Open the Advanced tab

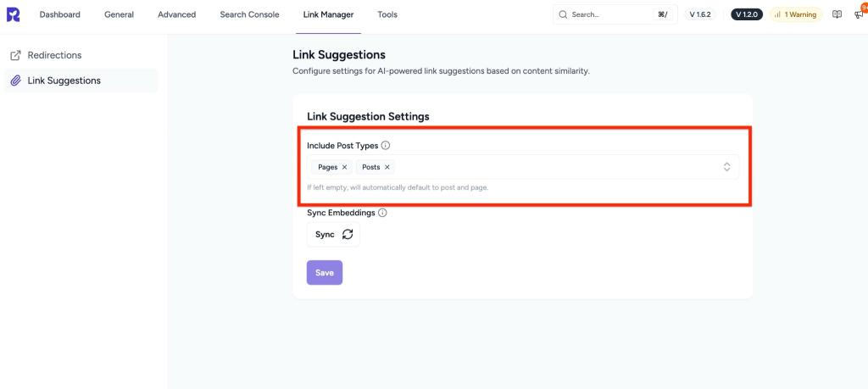(176, 14)
